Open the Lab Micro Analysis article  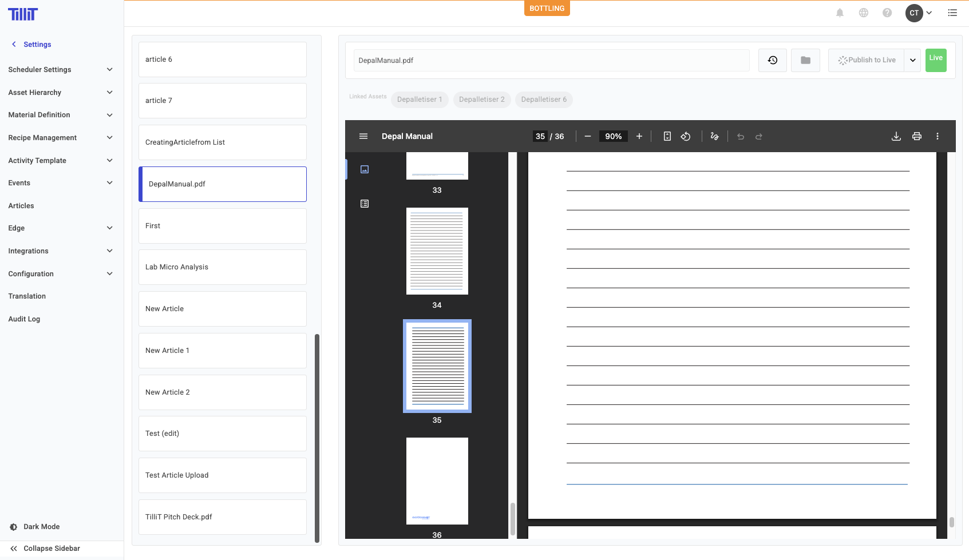point(222,267)
